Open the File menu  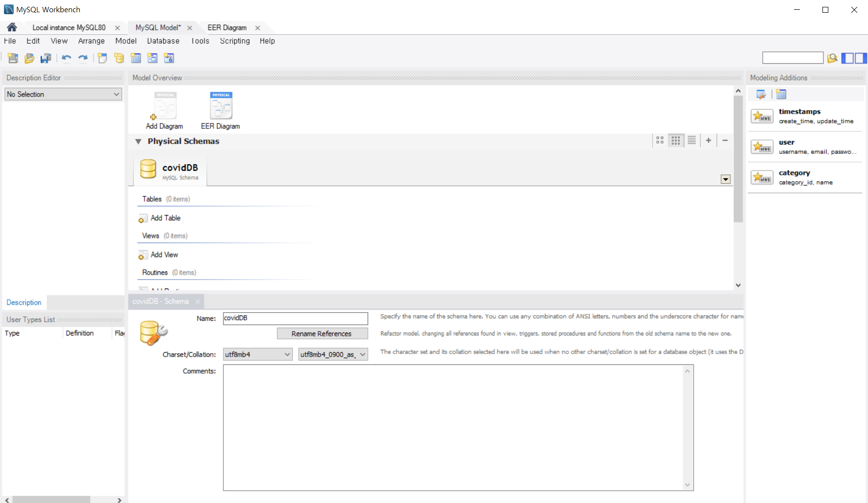(x=10, y=41)
